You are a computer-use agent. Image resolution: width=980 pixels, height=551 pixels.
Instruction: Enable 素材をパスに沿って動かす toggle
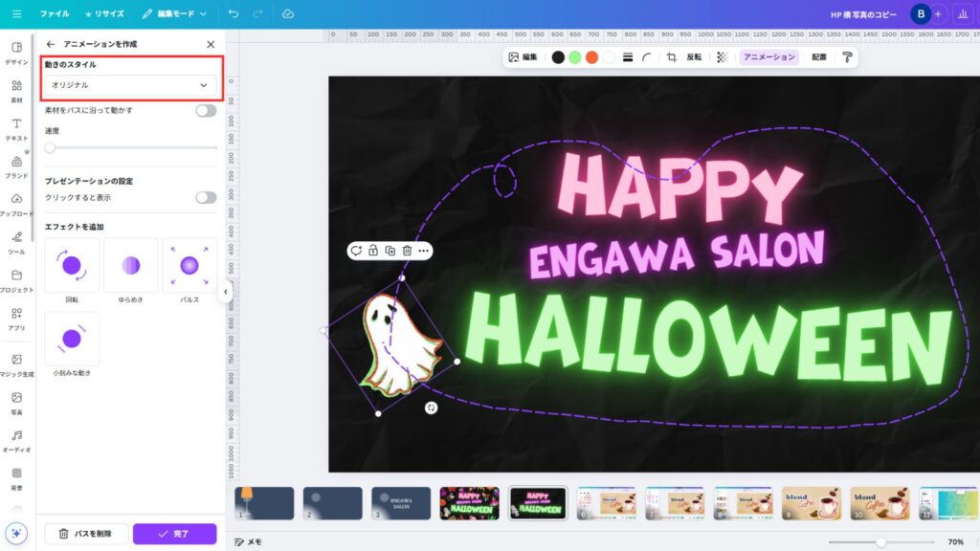pyautogui.click(x=206, y=110)
